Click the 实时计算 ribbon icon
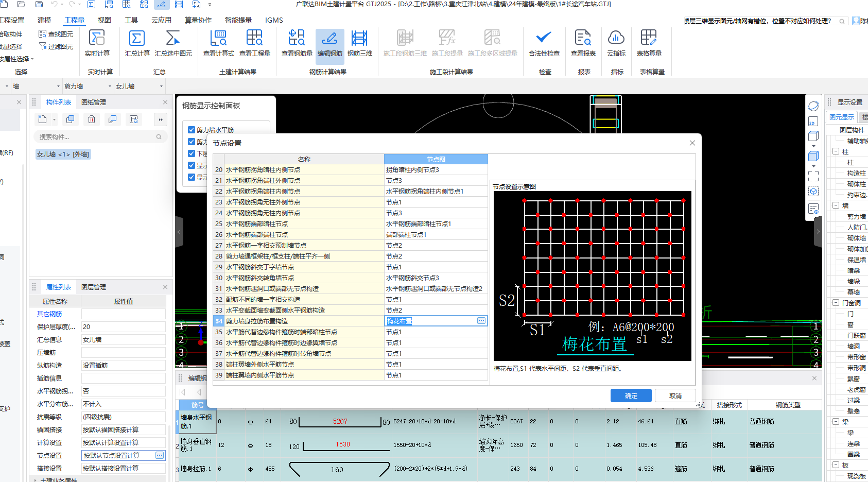Screen dimensions: 868x482 pyautogui.click(x=97, y=43)
